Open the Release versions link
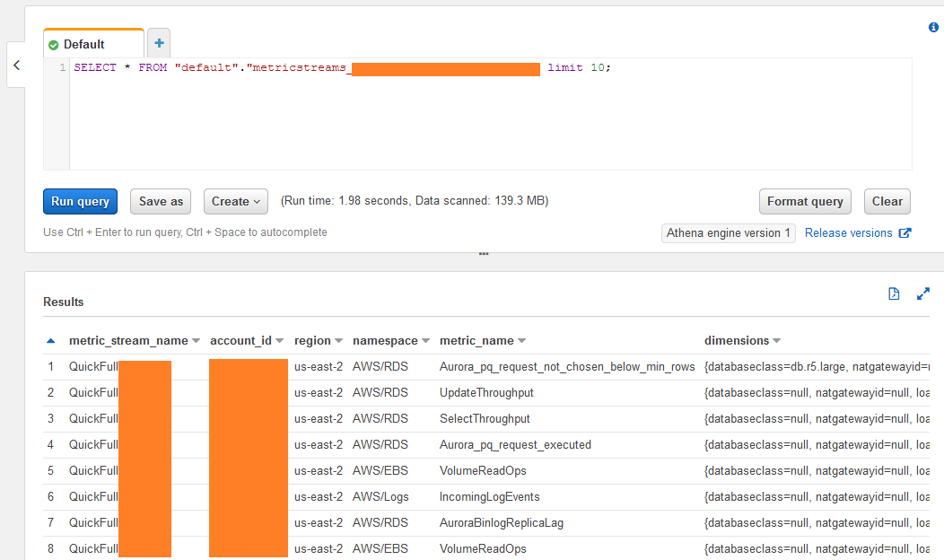 (x=847, y=232)
